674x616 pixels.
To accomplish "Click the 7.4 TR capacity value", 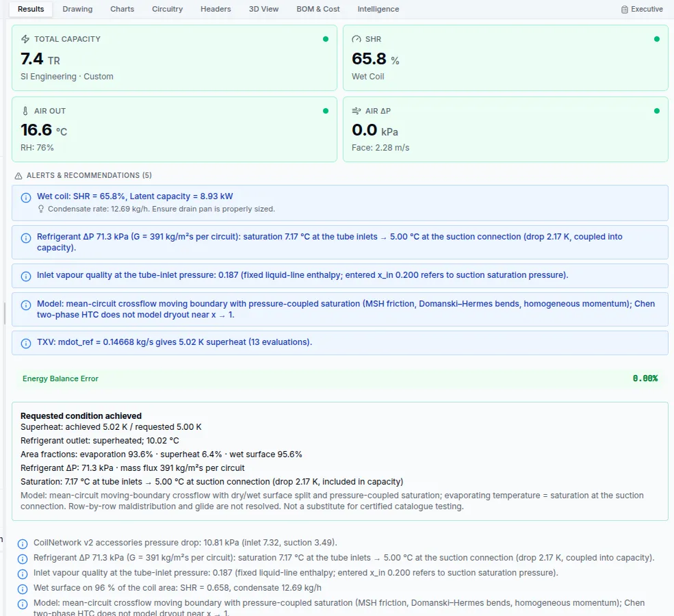I will (40, 59).
